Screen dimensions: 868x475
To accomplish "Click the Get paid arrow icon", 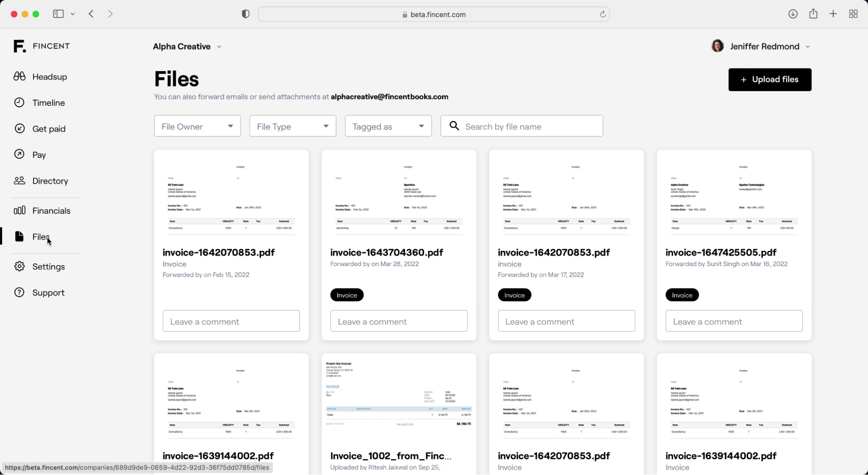I will tap(20, 129).
